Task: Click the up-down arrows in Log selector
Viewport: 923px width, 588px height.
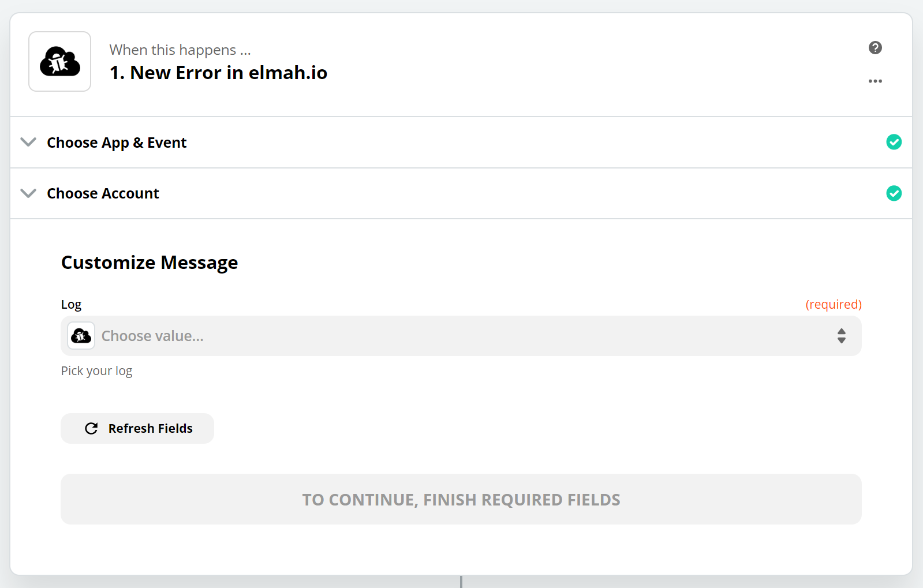Action: coord(842,336)
